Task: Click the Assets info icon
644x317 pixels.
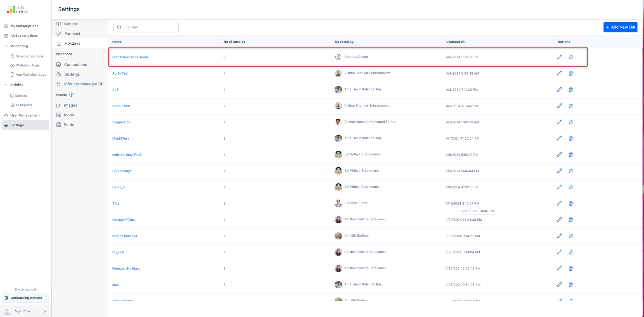Action: [x=71, y=95]
